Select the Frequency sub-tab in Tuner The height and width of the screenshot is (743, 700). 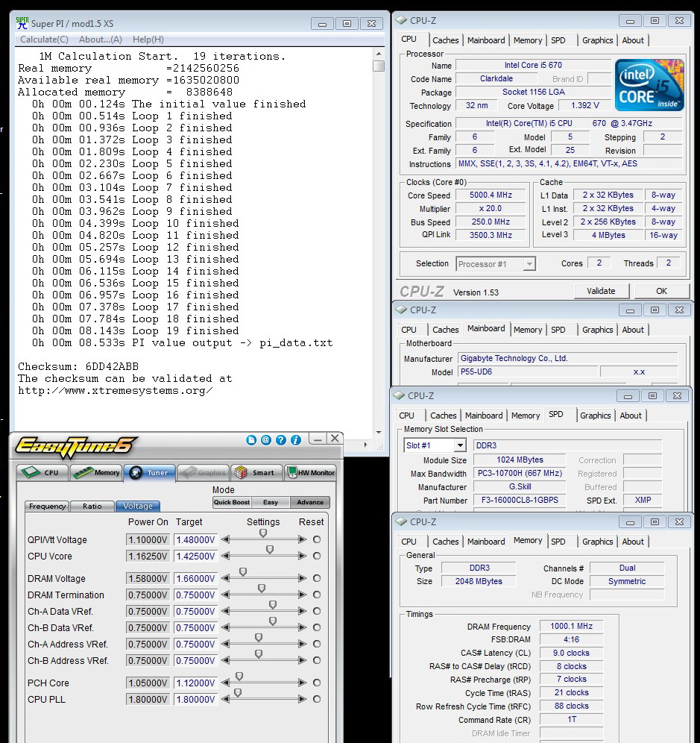coord(48,506)
